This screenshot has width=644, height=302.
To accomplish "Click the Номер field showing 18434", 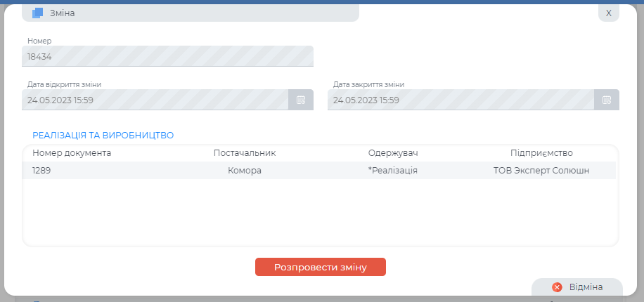I will click(x=167, y=56).
